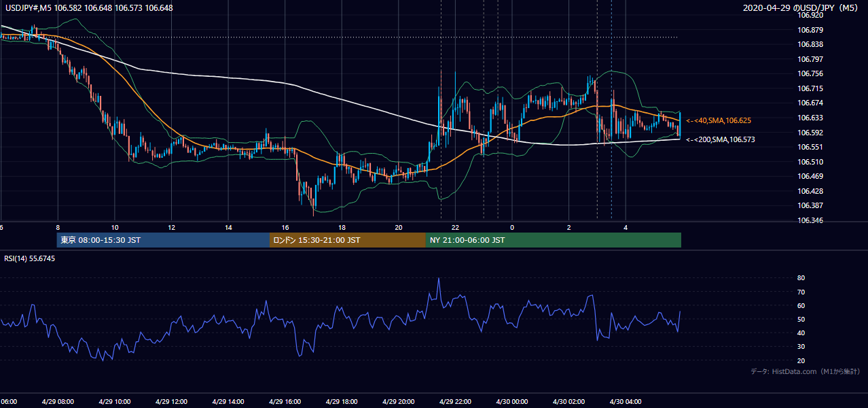Click the 2020-04-29 のUSD/JPY（M5） heading
Image resolution: width=868 pixels, height=408 pixels.
[801, 8]
